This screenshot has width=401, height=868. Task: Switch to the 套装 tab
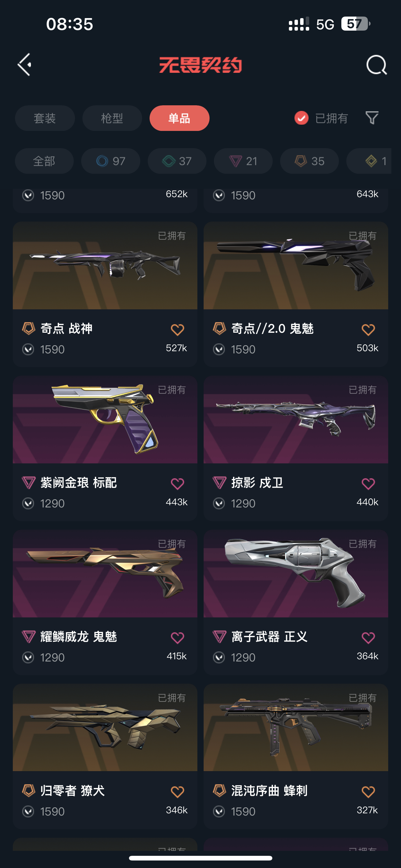pos(45,118)
